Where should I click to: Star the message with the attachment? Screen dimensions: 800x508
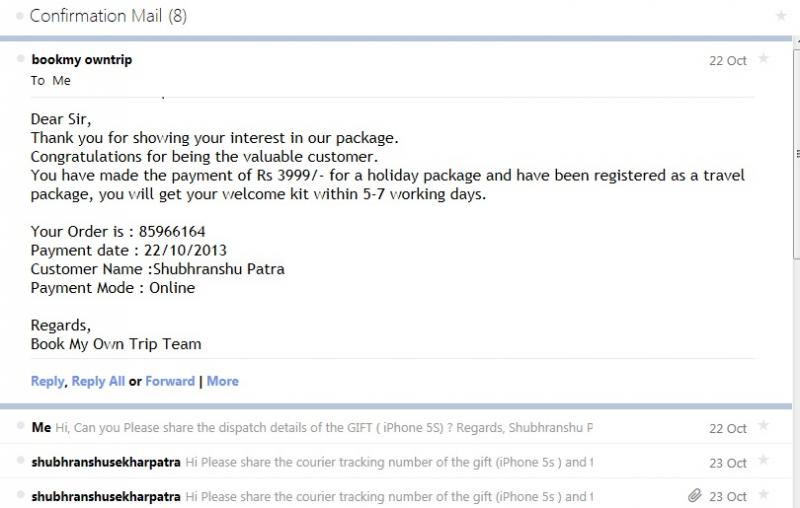(763, 494)
